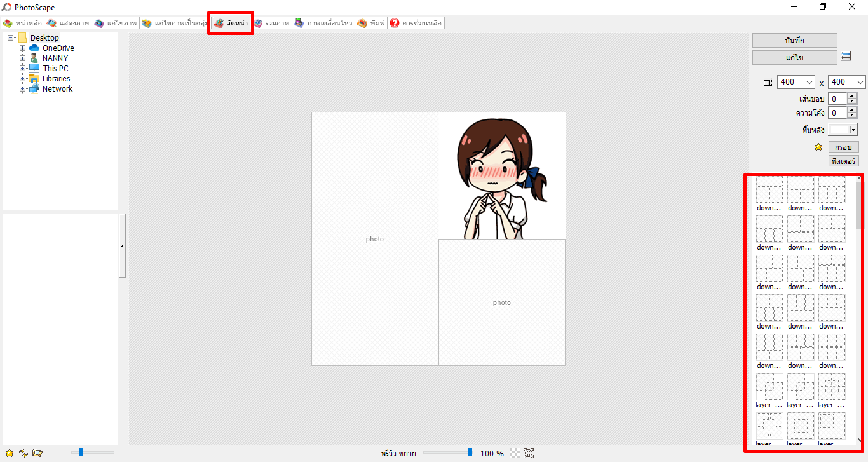Increase the เส้นขอบ border value with up arrow
The width and height of the screenshot is (868, 462).
coord(852,96)
